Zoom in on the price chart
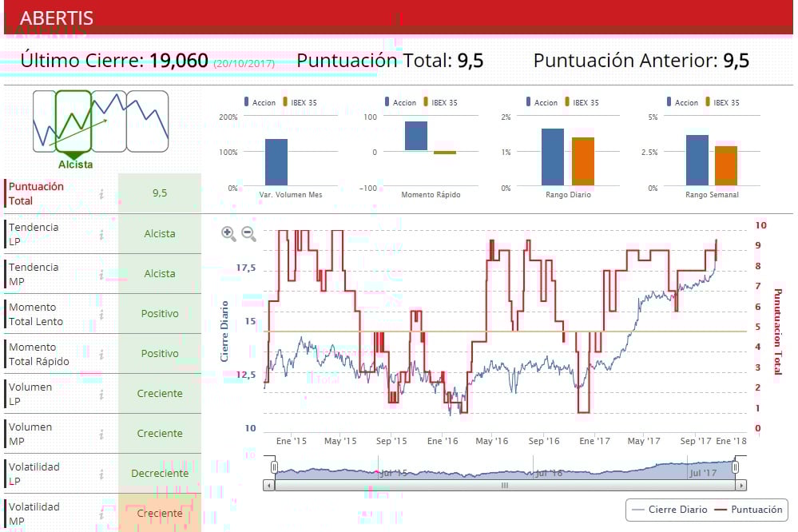 pyautogui.click(x=228, y=234)
